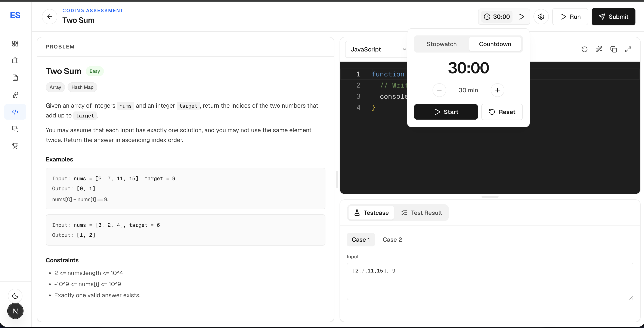
Task: Click the 30:00 timer clock display
Action: [x=497, y=17]
